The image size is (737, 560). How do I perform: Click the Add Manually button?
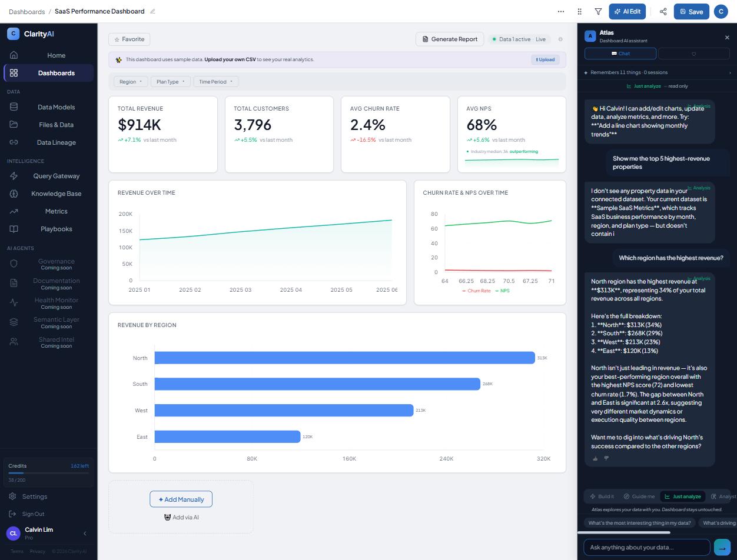(x=181, y=499)
